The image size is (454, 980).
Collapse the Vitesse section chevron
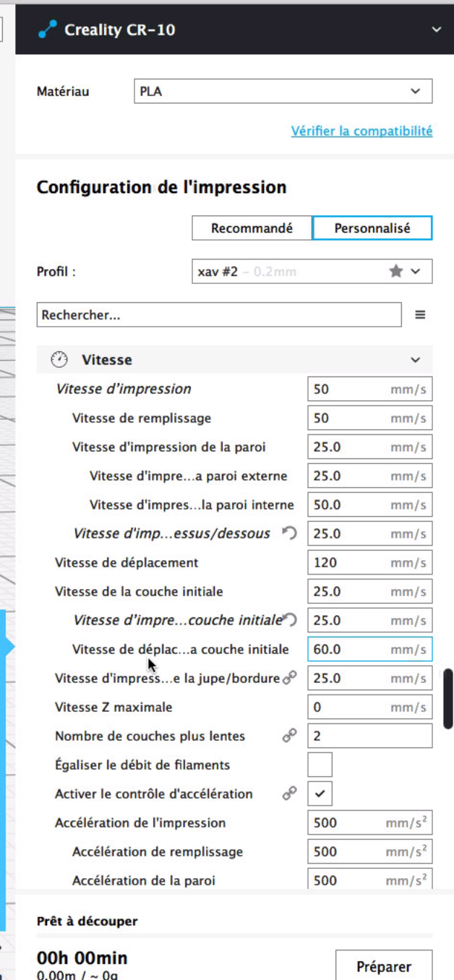415,360
